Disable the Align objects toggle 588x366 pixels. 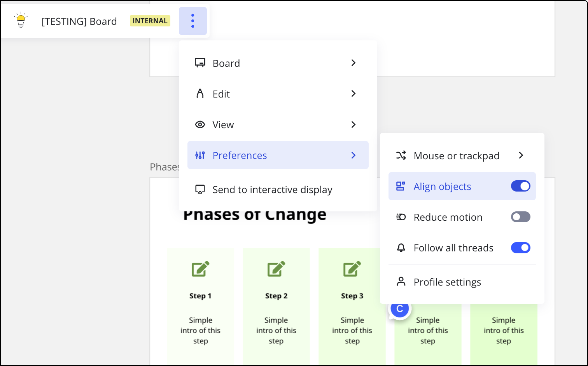coord(520,186)
